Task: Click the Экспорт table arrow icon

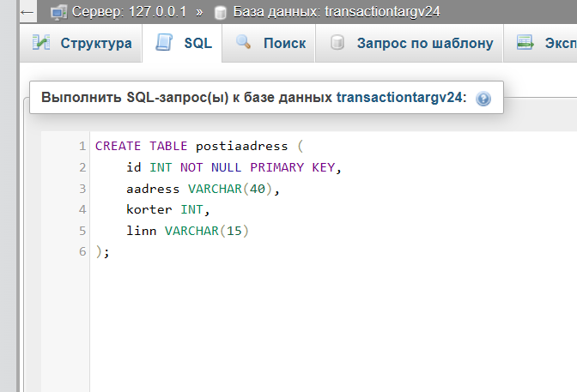Action: [525, 43]
